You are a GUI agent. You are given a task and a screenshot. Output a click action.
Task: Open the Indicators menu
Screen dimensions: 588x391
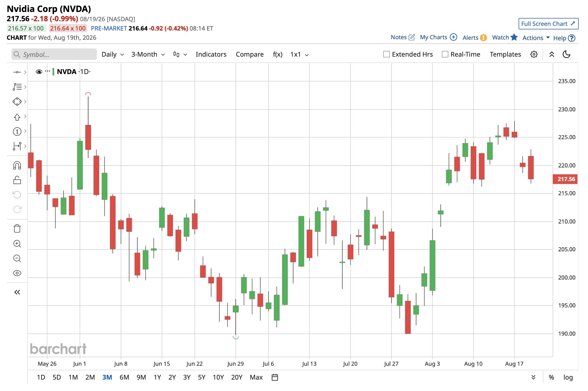(x=211, y=54)
